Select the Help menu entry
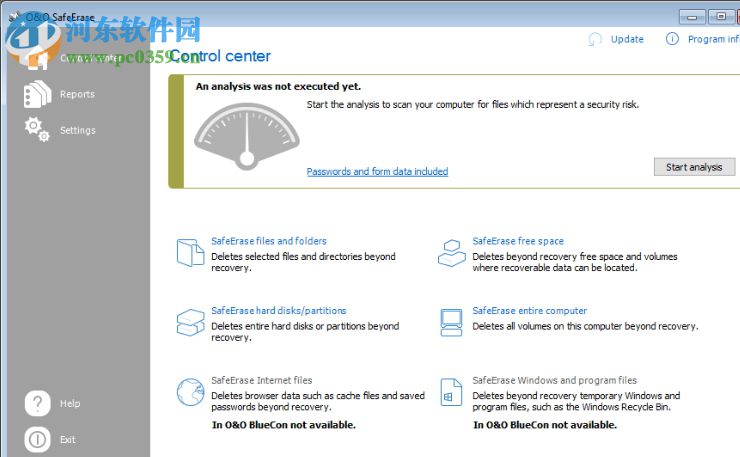The width and height of the screenshot is (740, 457). [x=70, y=404]
